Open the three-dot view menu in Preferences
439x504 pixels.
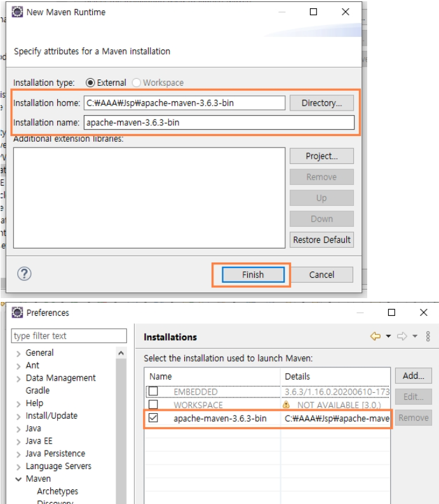[428, 336]
